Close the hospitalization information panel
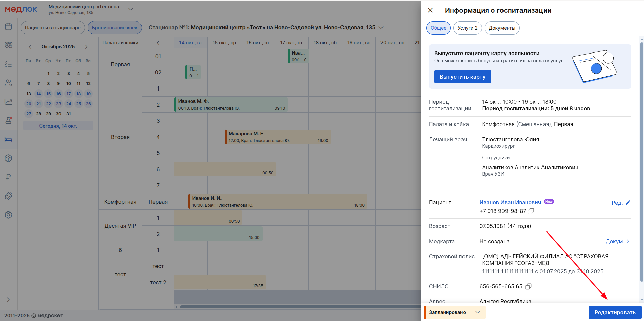 pyautogui.click(x=430, y=10)
